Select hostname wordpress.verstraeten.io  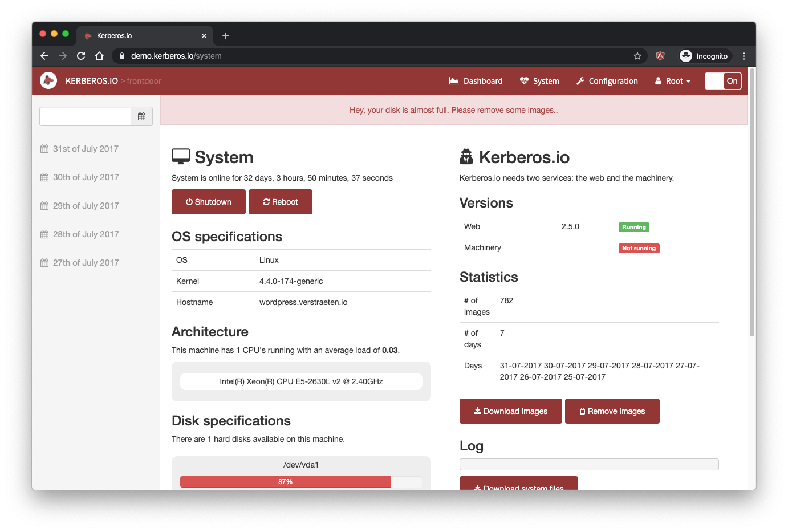[x=303, y=302]
